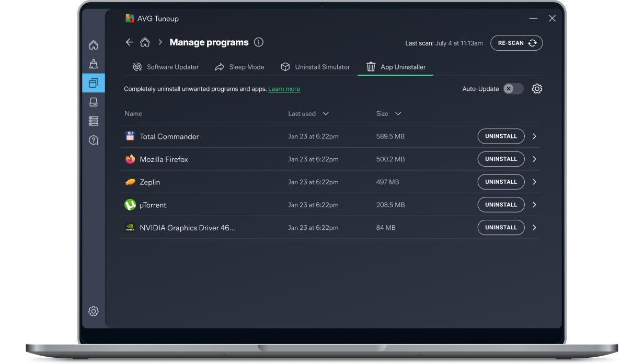Click the highlighted Programs icon in the sidebar

94,83
